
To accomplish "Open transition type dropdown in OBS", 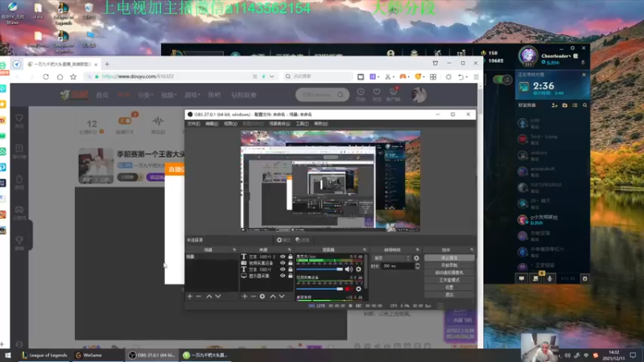I will click(391, 258).
